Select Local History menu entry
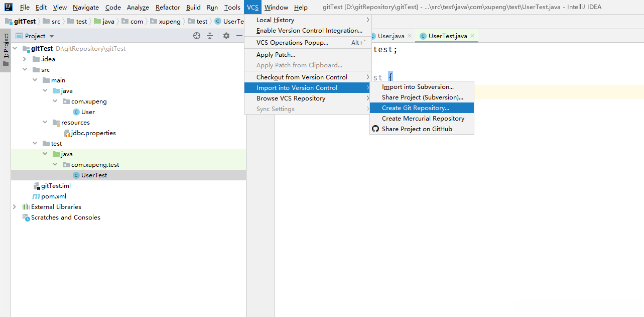Image resolution: width=644 pixels, height=317 pixels. [x=308, y=20]
